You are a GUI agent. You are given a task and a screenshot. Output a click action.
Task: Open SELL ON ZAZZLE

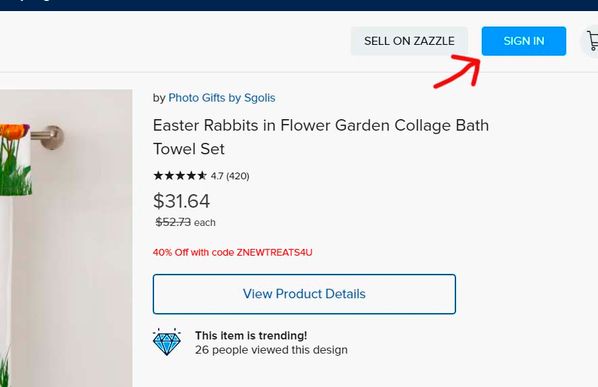(x=409, y=41)
